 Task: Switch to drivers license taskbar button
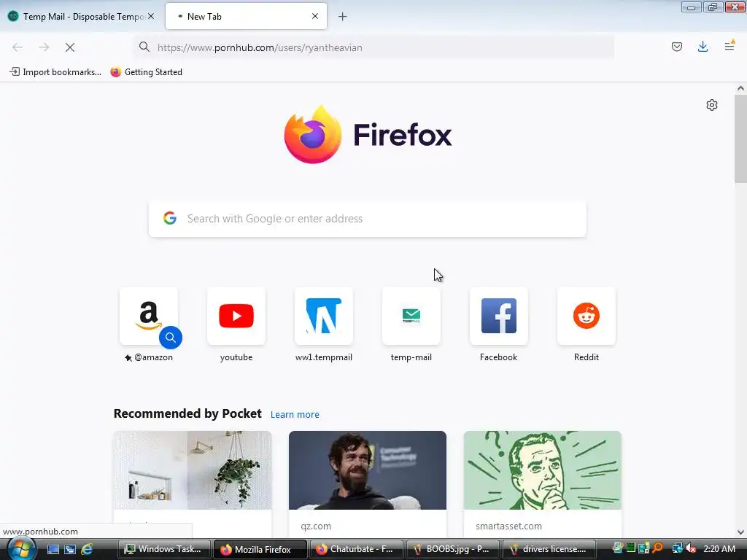pyautogui.click(x=549, y=549)
